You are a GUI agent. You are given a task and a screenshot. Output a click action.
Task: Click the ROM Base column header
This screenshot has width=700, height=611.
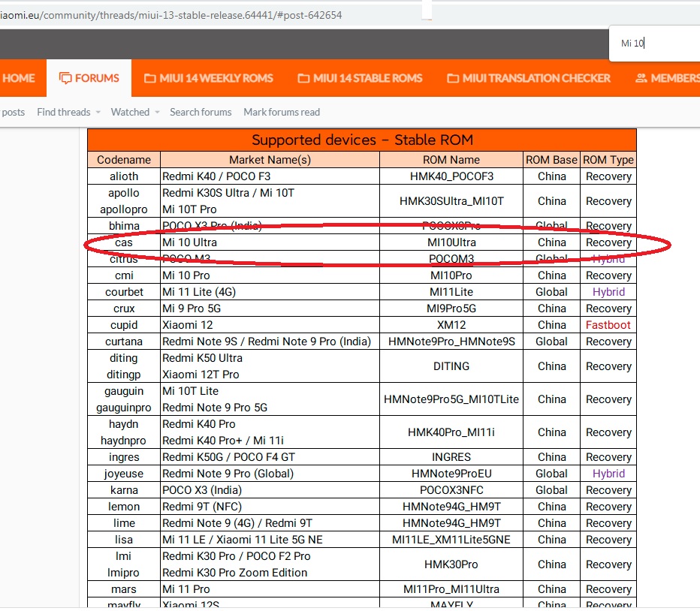tap(551, 160)
